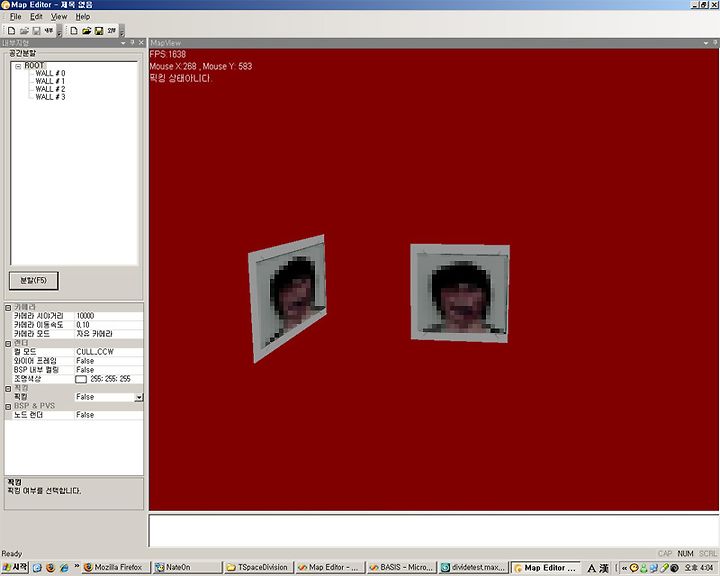
Task: Collapse the 픽킹 property category
Action: point(8,389)
